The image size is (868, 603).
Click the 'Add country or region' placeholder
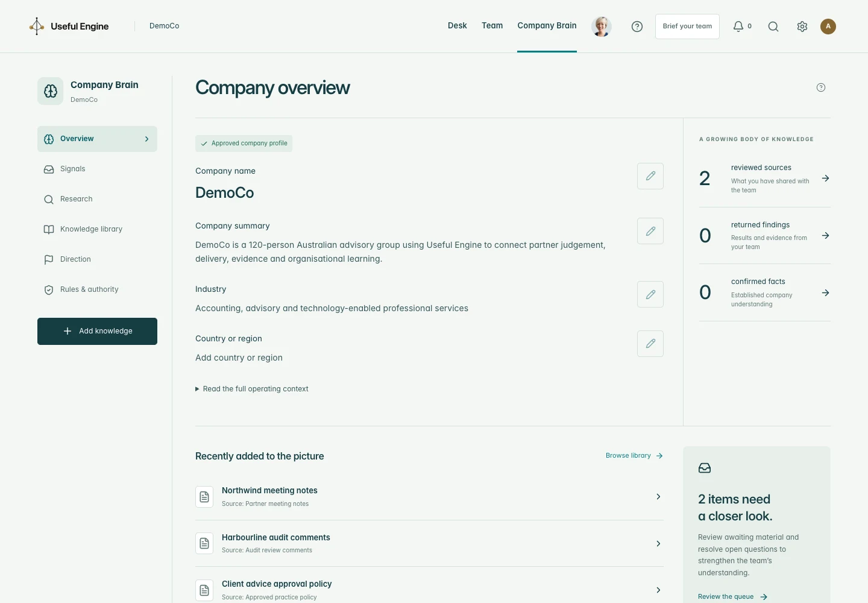coord(239,358)
